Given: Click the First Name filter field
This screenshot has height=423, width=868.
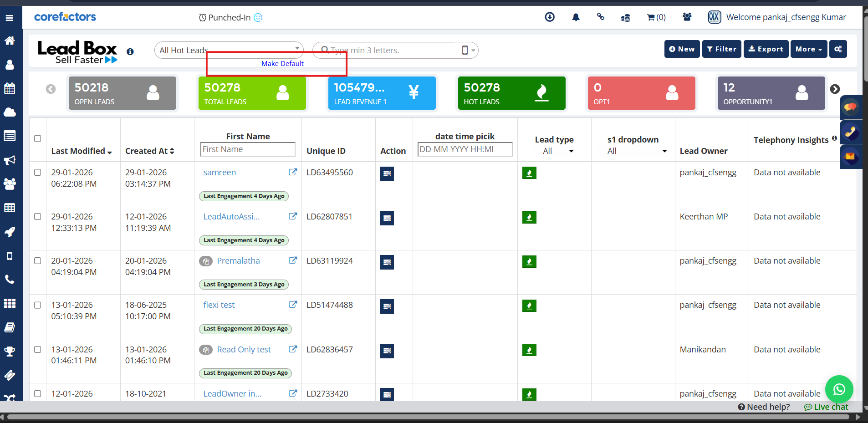Looking at the screenshot, I should [x=248, y=149].
